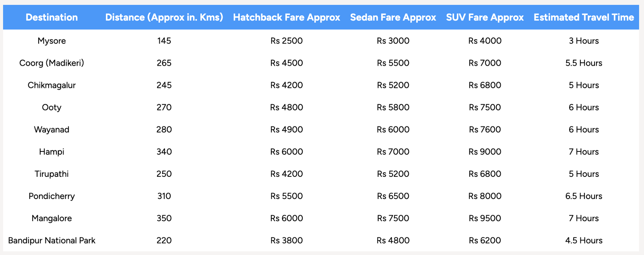Screen dimensions: 644x255
Task: Click the Distance (Approx in. Kms) header
Action: 164,17
